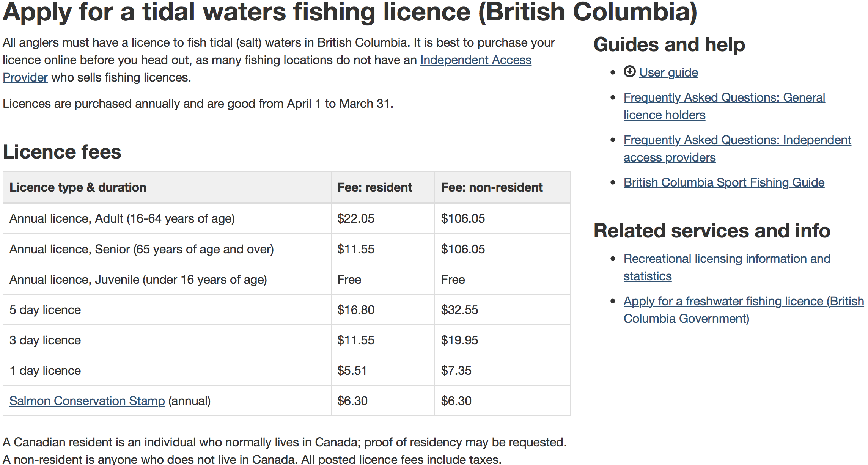Click the Licence fees heading
Viewport: 868px width, 465px height.
(62, 152)
